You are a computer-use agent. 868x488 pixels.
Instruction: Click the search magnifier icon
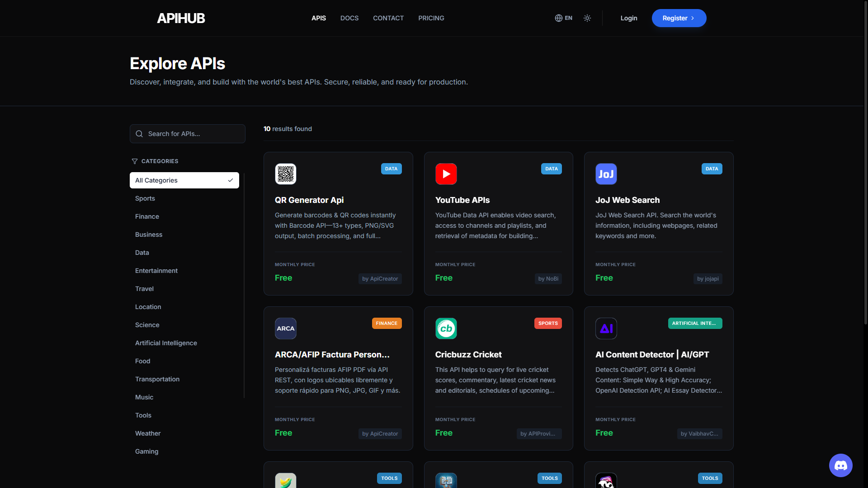point(139,134)
